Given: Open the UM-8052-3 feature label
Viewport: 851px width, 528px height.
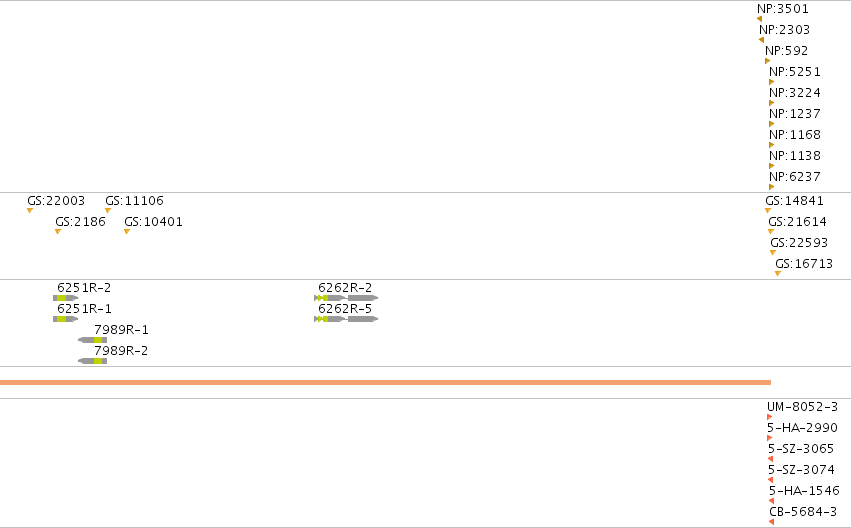Looking at the screenshot, I should point(802,406).
